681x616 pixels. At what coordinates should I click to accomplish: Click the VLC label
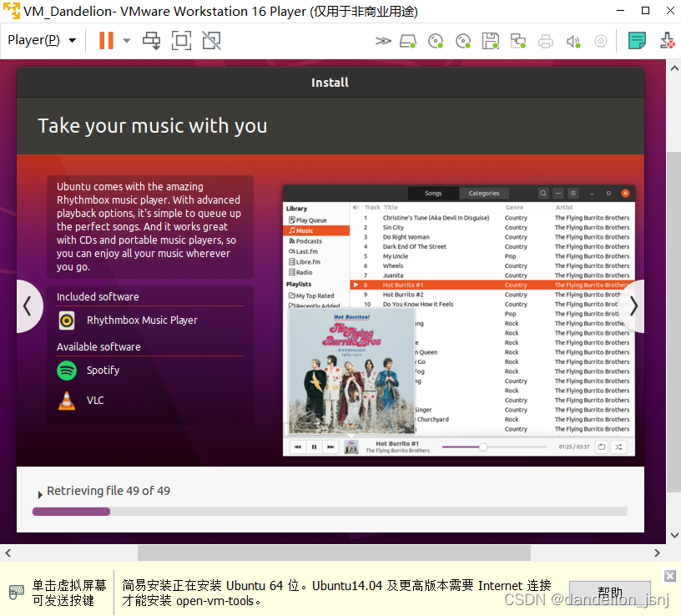[95, 400]
